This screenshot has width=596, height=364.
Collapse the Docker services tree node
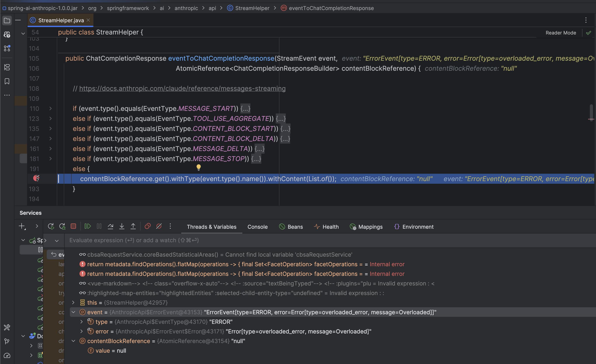click(23, 336)
